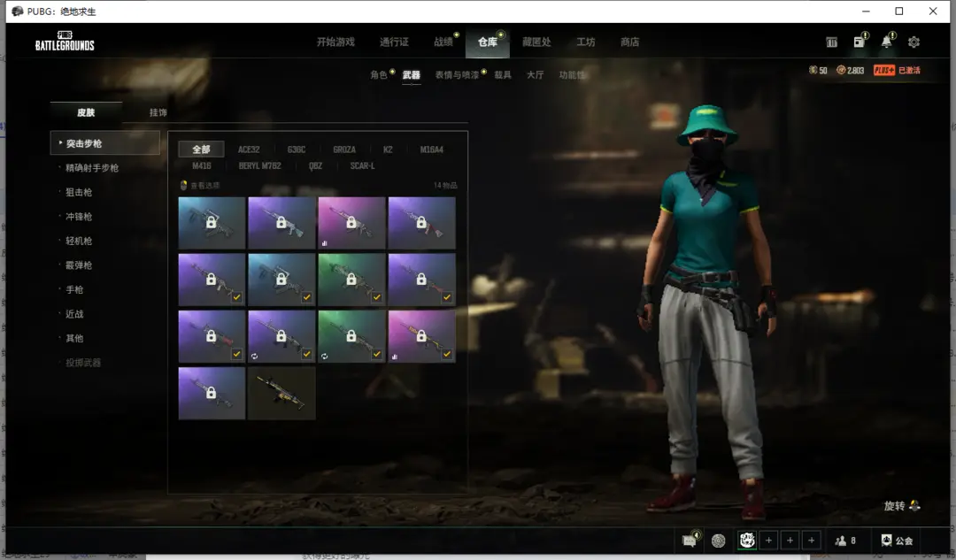956x560 pixels.
Task: Filter skins by SCAR-L
Action: [362, 165]
